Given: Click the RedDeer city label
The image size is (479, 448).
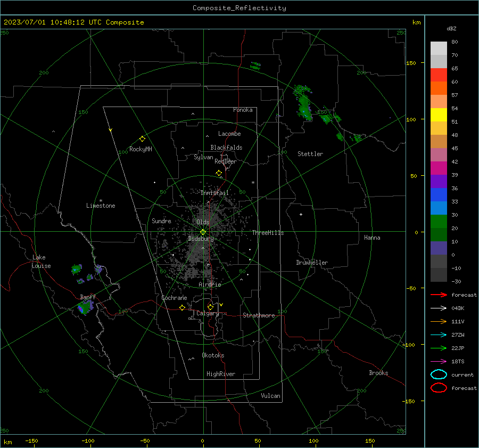Looking at the screenshot, I should [x=226, y=161].
